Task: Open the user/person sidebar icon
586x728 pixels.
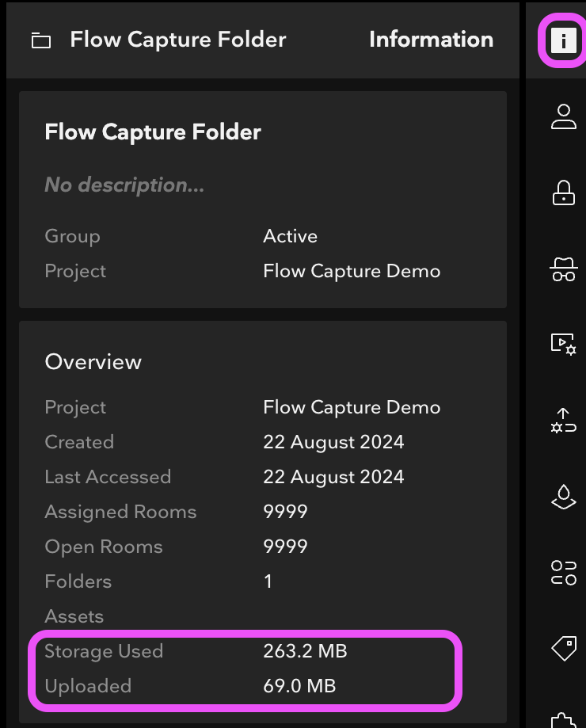Action: click(563, 116)
